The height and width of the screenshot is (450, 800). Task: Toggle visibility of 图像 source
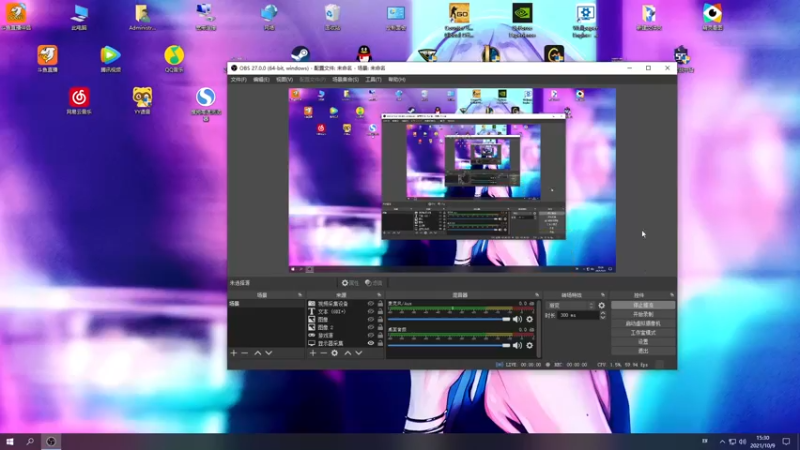[371, 319]
